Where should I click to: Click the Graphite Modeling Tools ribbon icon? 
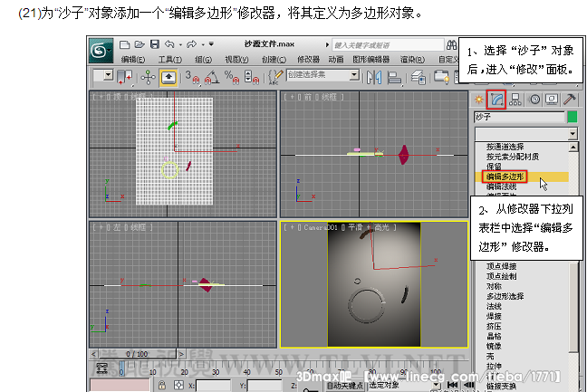click(x=442, y=77)
